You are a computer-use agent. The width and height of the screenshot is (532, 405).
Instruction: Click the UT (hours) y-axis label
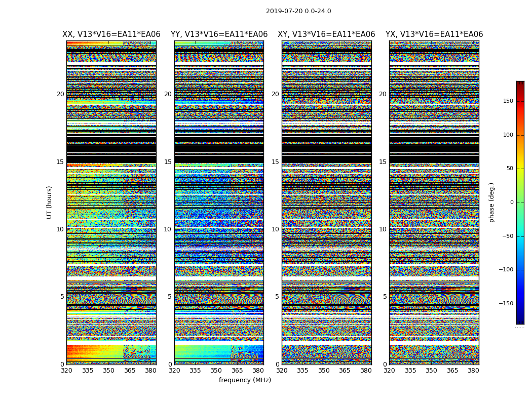point(49,202)
